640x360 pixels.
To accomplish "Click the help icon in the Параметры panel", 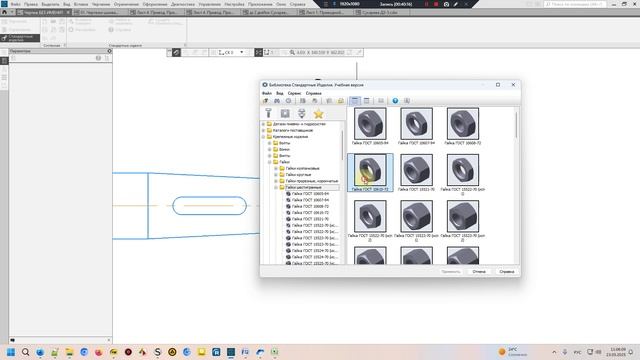I will click(x=98, y=58).
